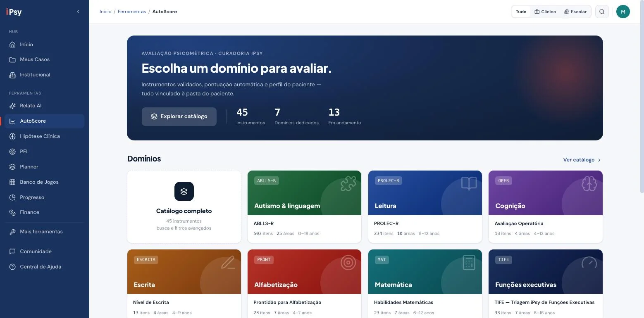644x318 pixels.
Task: Open the Banco de Jogos text label
Action: [39, 182]
